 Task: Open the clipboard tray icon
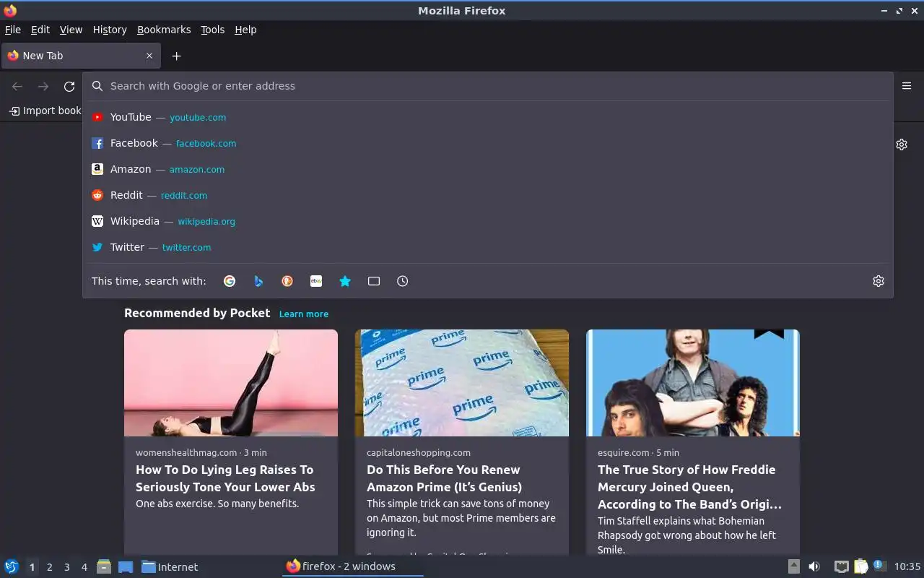(x=861, y=567)
